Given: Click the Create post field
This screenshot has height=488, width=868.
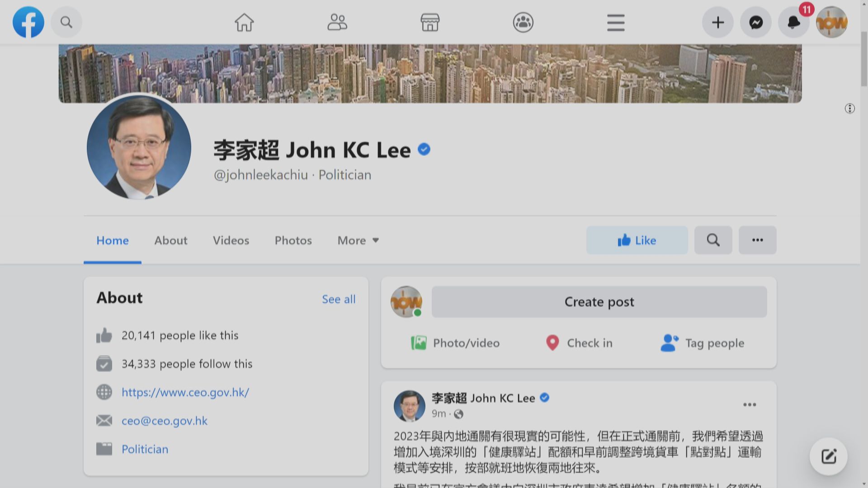Looking at the screenshot, I should (x=599, y=302).
